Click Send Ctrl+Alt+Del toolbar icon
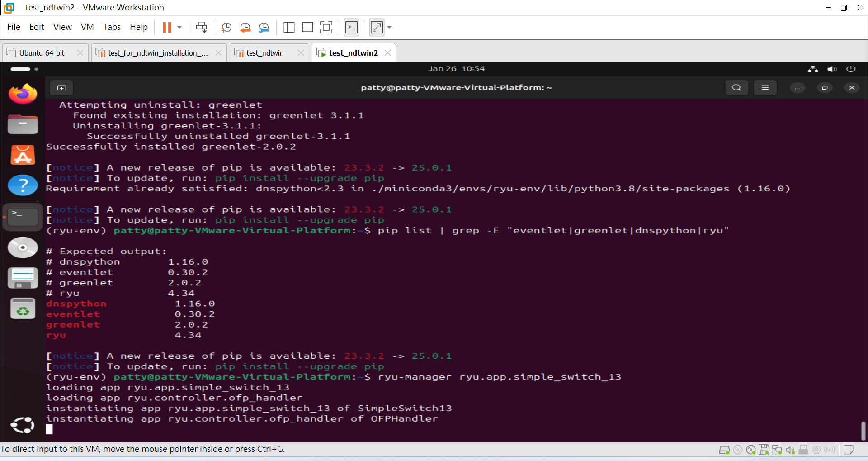The image size is (868, 461). [201, 28]
